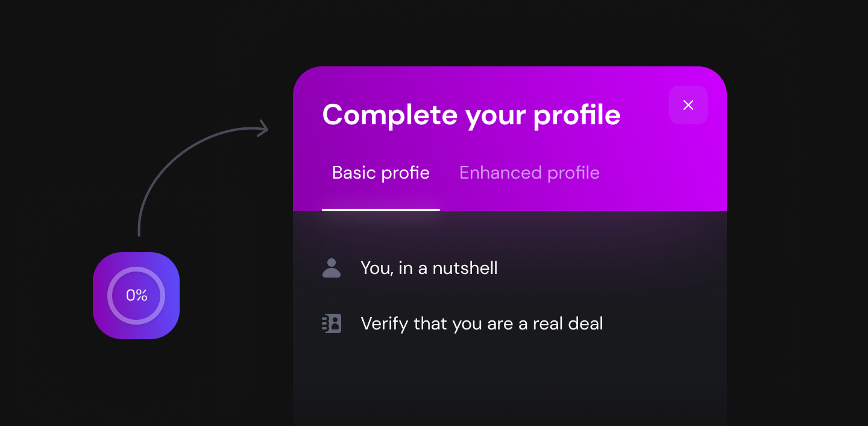The width and height of the screenshot is (868, 426).
Task: Click the 0% text inside the ring
Action: coord(137,296)
